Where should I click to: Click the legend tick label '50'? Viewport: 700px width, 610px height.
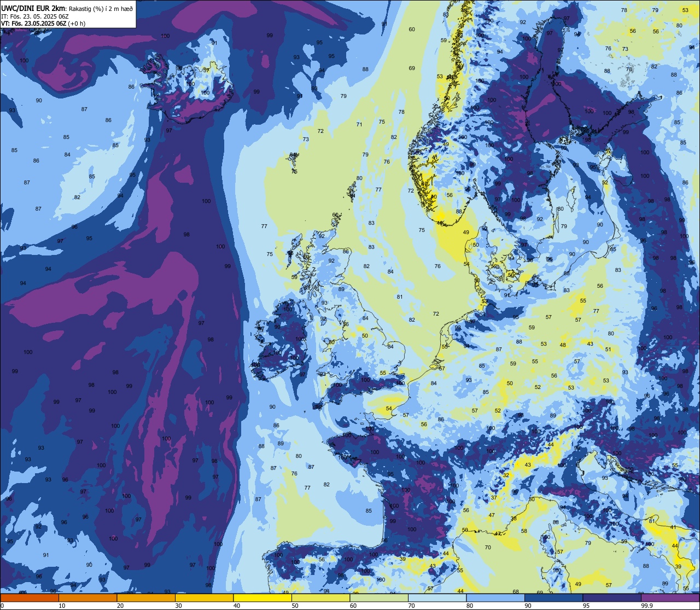[x=295, y=606]
